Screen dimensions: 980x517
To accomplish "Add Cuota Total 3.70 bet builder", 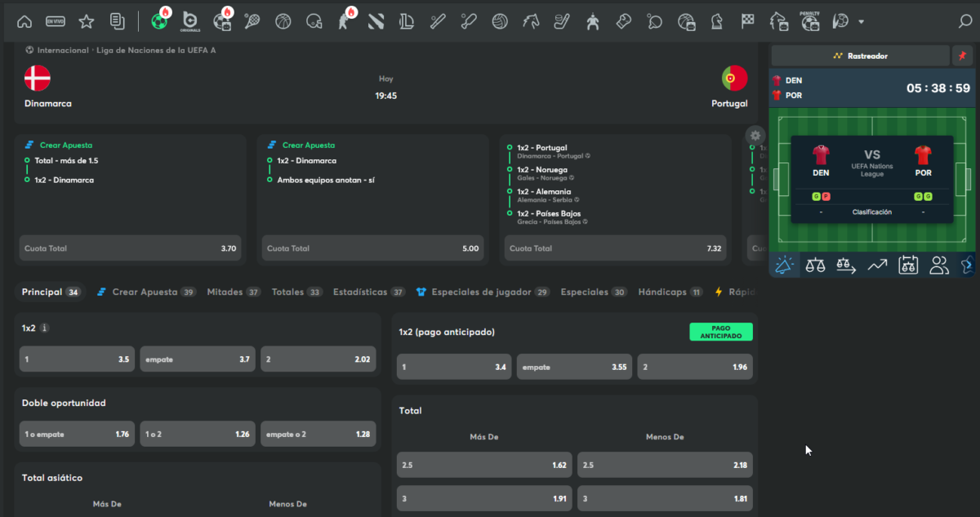I will click(x=130, y=248).
